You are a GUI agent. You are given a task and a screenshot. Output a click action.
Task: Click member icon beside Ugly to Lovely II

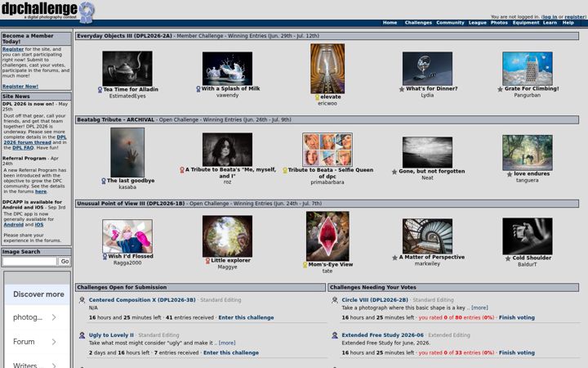click(82, 335)
